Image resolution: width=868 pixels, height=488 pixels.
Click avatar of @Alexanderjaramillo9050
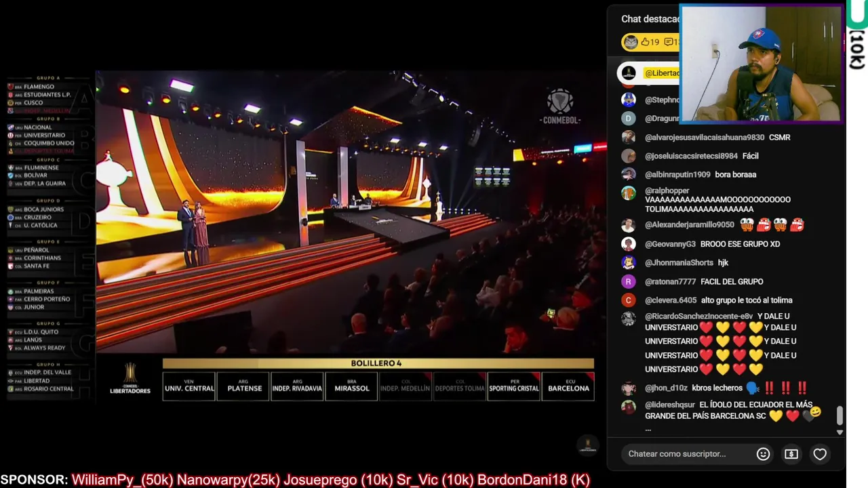pyautogui.click(x=629, y=225)
